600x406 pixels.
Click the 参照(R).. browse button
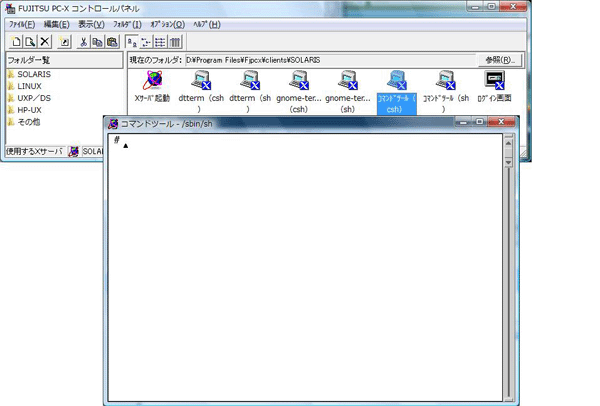tap(500, 60)
